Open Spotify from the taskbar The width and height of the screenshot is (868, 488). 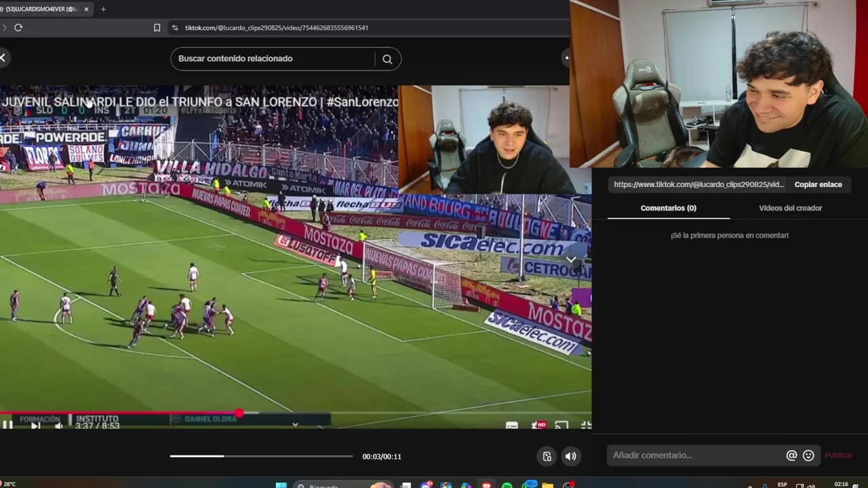(x=507, y=485)
